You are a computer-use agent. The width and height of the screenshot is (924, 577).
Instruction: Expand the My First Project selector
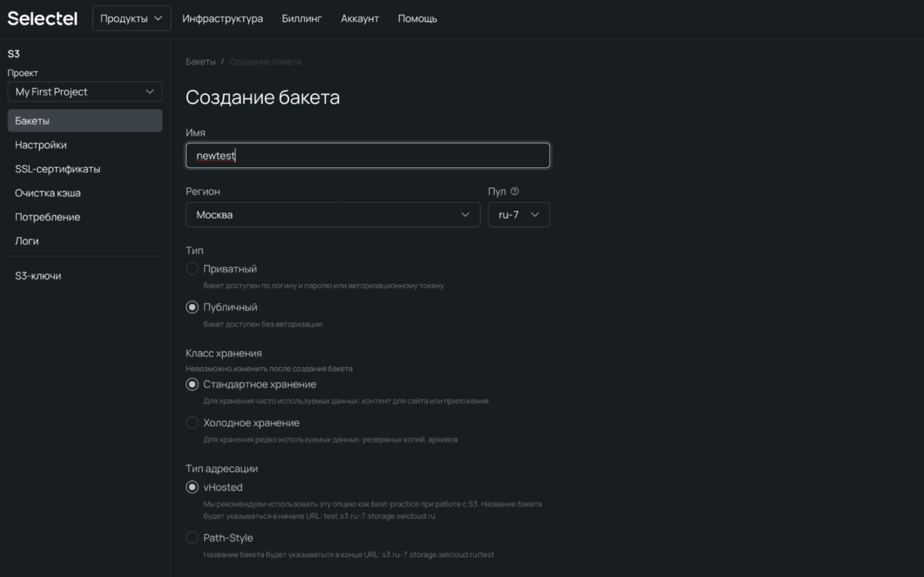point(85,92)
